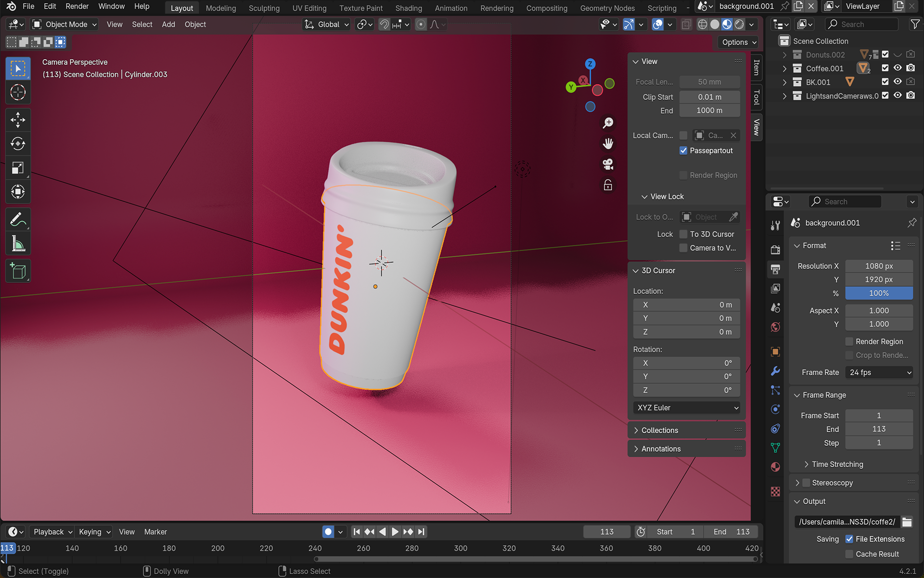This screenshot has height=578, width=924.
Task: Open the timeline Marker menu
Action: point(155,532)
